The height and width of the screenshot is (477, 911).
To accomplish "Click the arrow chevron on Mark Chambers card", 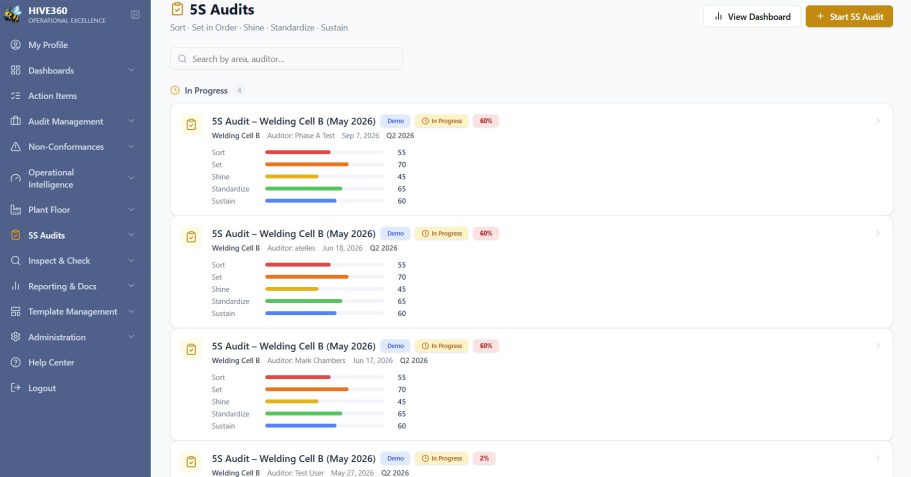I will coord(878,346).
